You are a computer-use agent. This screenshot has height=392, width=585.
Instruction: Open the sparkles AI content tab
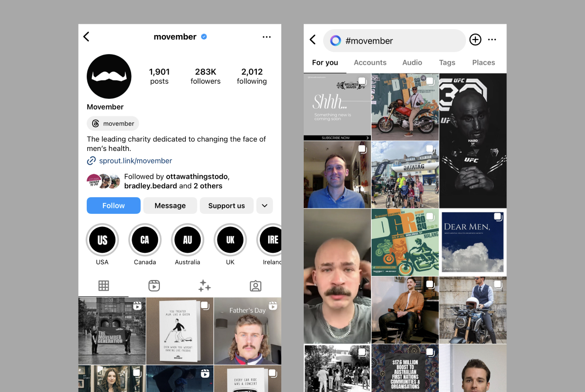coord(205,286)
